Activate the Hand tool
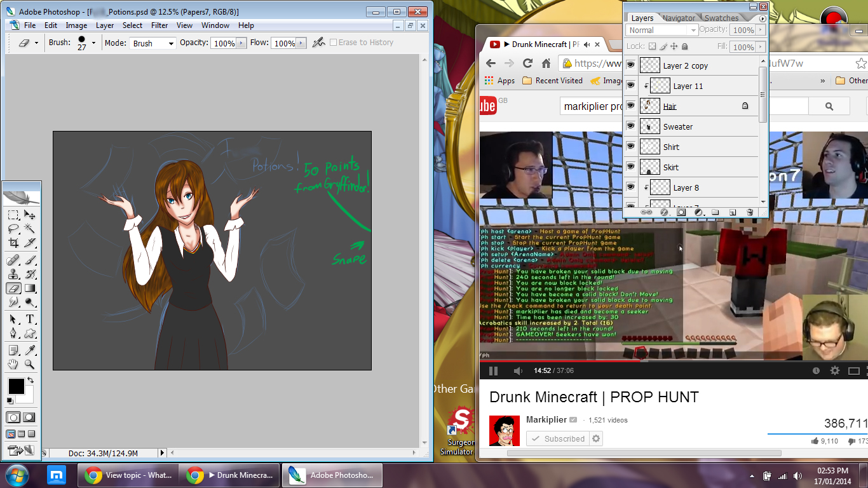868x488 pixels. pyautogui.click(x=13, y=364)
